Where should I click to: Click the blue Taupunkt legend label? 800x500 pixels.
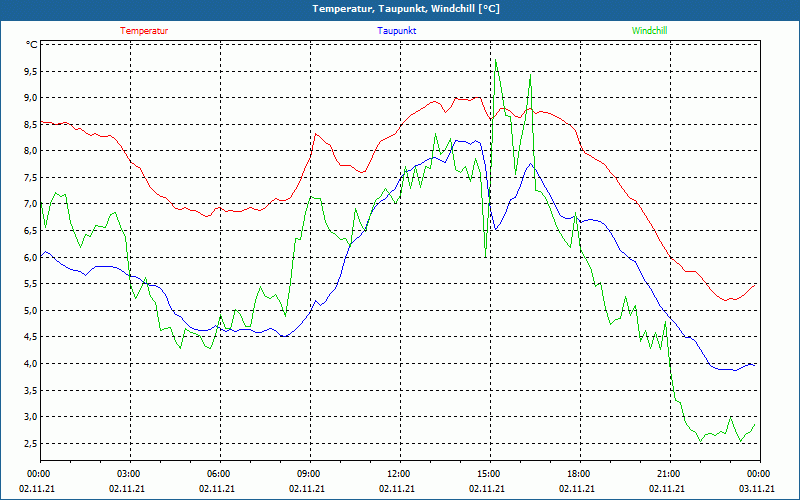click(396, 31)
